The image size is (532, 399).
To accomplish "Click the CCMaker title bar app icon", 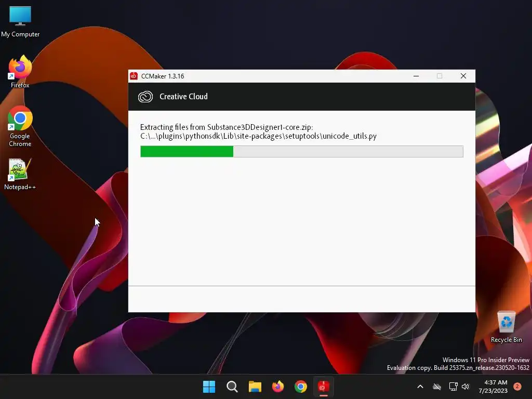I will point(134,76).
